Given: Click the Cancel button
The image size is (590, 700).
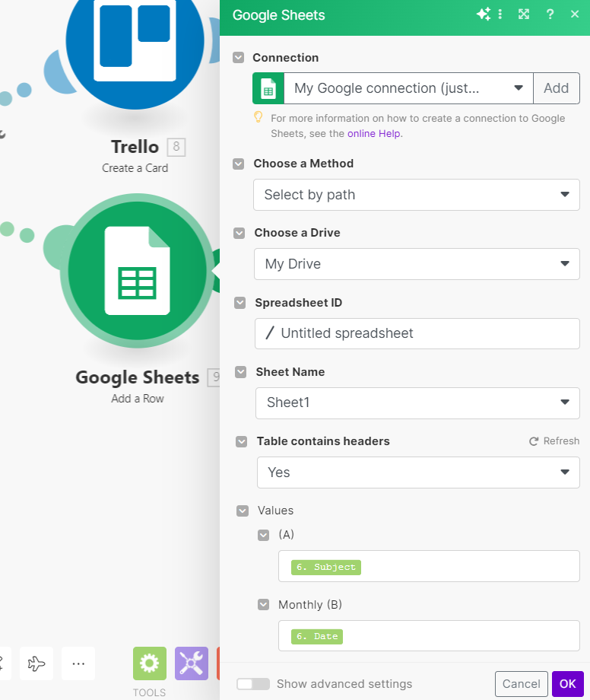Looking at the screenshot, I should pos(522,684).
